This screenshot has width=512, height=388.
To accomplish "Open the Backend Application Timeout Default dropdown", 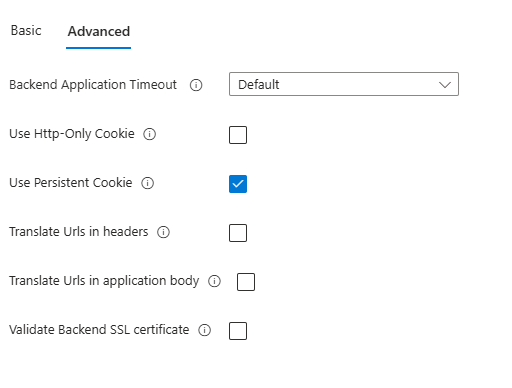I will point(344,84).
